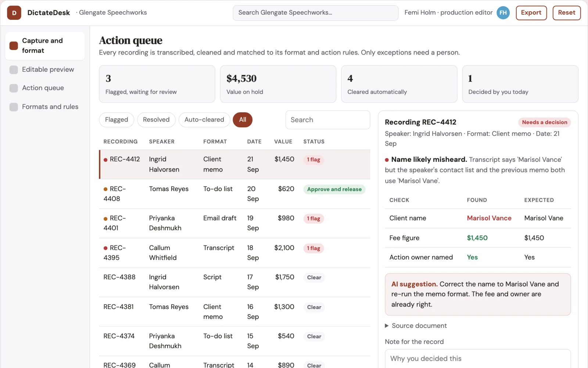588x368 pixels.
Task: Click the Clear status for REC-4388
Action: click(314, 277)
